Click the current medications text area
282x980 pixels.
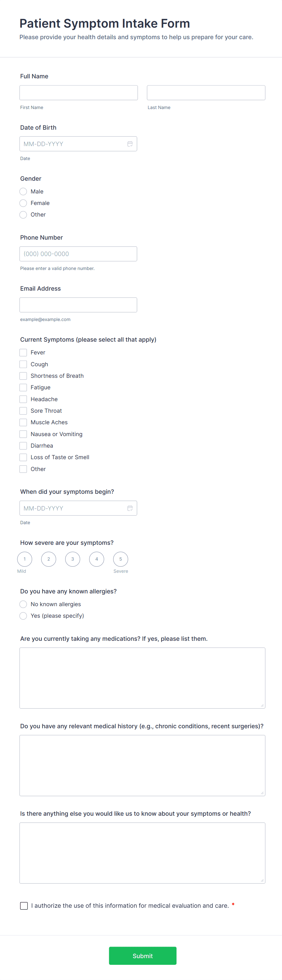click(x=142, y=678)
